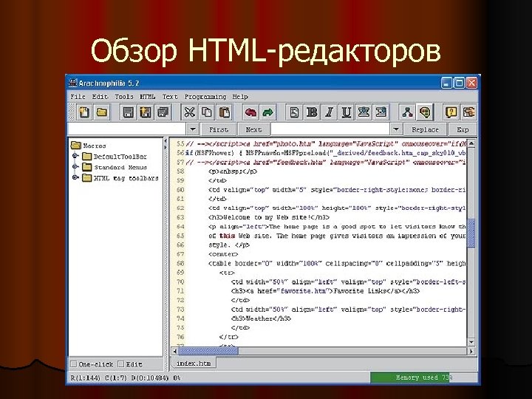
Task: Click the rightmost orange toolbar icon
Action: tap(469, 112)
